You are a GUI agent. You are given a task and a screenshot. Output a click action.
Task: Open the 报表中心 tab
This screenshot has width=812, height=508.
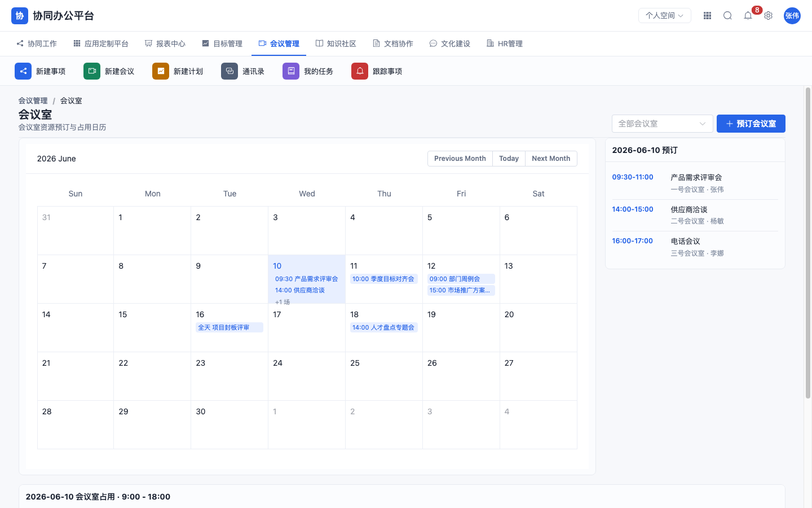[x=165, y=43]
